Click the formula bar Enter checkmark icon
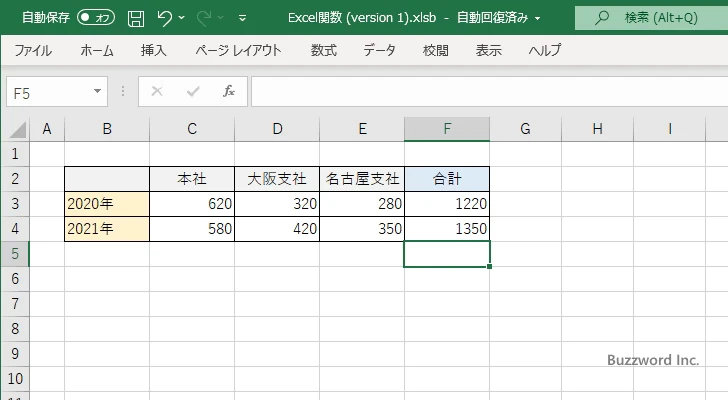Viewport: 728px width, 400px height. [x=193, y=91]
